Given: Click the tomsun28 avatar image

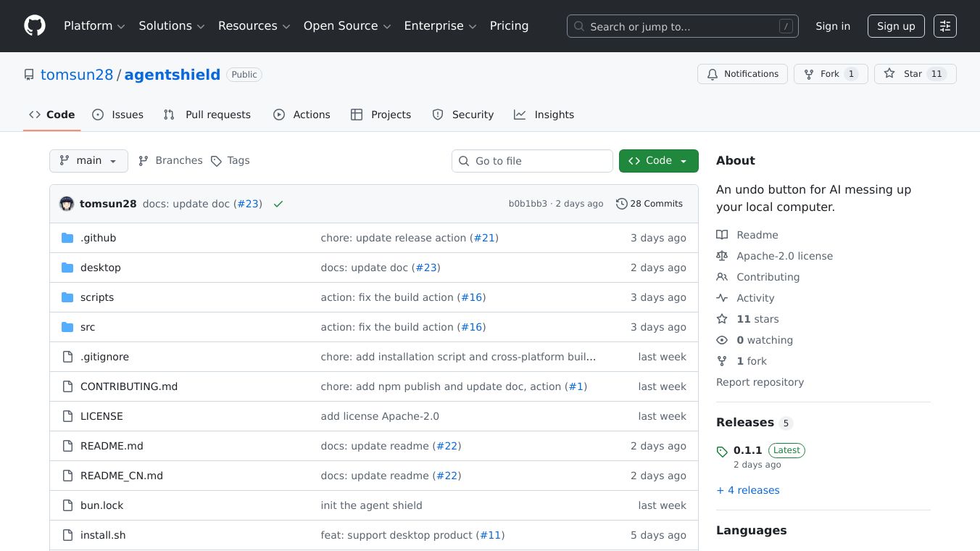Looking at the screenshot, I should point(67,204).
